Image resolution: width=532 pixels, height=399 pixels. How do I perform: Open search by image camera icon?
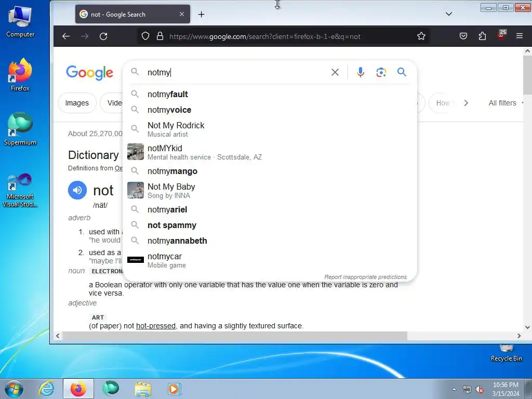pyautogui.click(x=381, y=72)
